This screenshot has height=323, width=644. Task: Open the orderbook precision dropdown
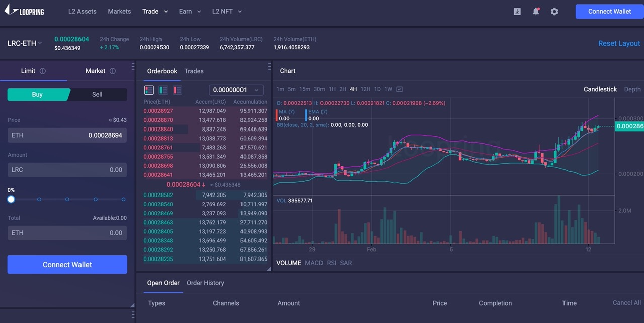236,90
